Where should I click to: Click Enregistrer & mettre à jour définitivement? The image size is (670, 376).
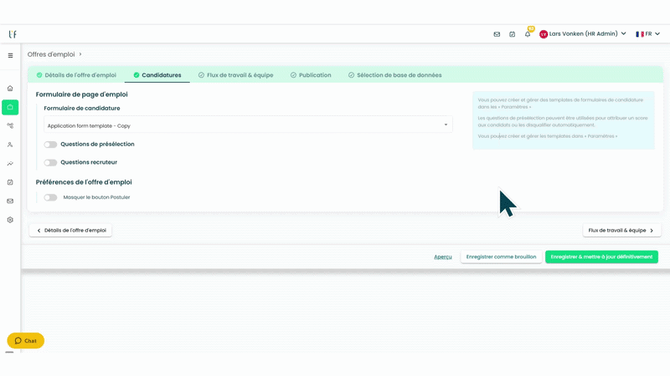click(602, 257)
